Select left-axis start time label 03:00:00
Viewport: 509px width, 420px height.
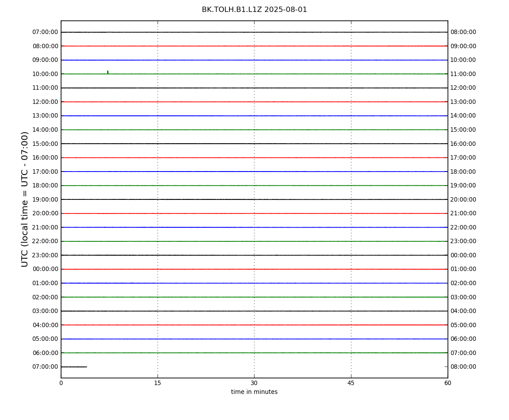tap(45, 311)
